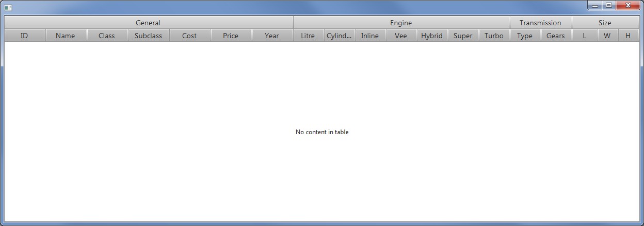Viewport: 644px width, 226px height.
Task: Click the Gears column header
Action: [x=556, y=36]
